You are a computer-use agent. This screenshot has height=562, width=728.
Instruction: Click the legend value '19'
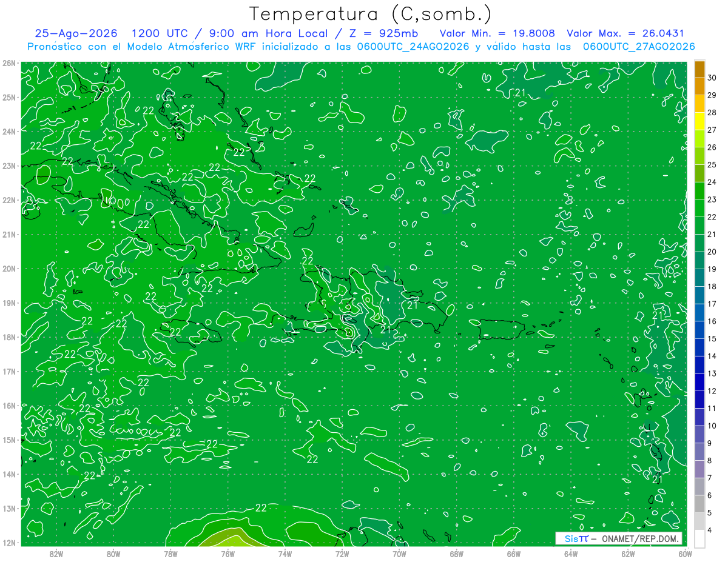coord(712,269)
